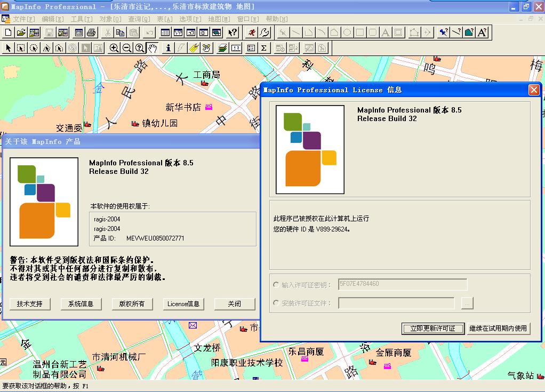Click the New Layout window icon
The height and width of the screenshot is (392, 545).
tap(204, 33)
